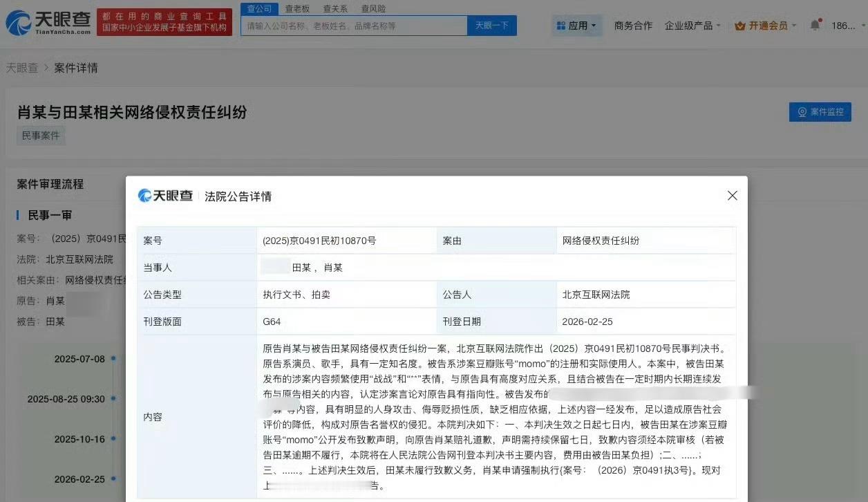Click the apps grid icon beside 应用
Screen dimensions: 868x502
coord(562,25)
